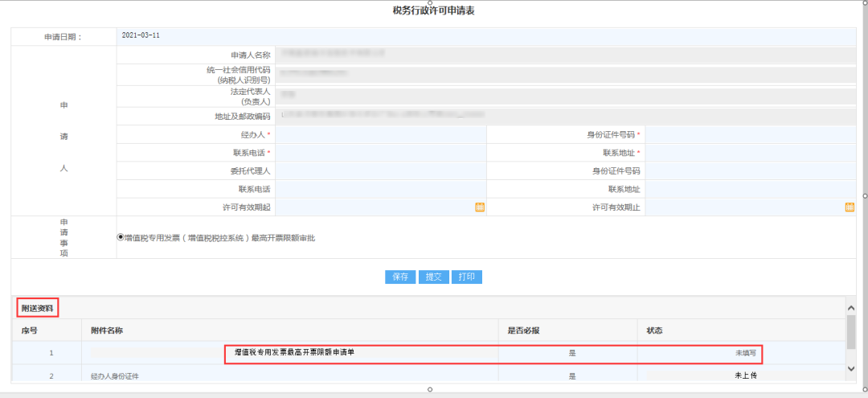Click the 保存 button
The width and height of the screenshot is (868, 398).
pos(400,277)
